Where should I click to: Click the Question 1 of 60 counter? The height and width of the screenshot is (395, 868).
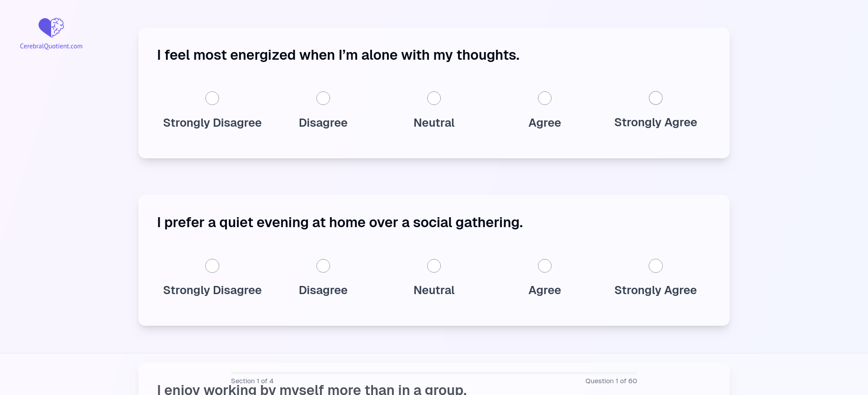click(611, 381)
